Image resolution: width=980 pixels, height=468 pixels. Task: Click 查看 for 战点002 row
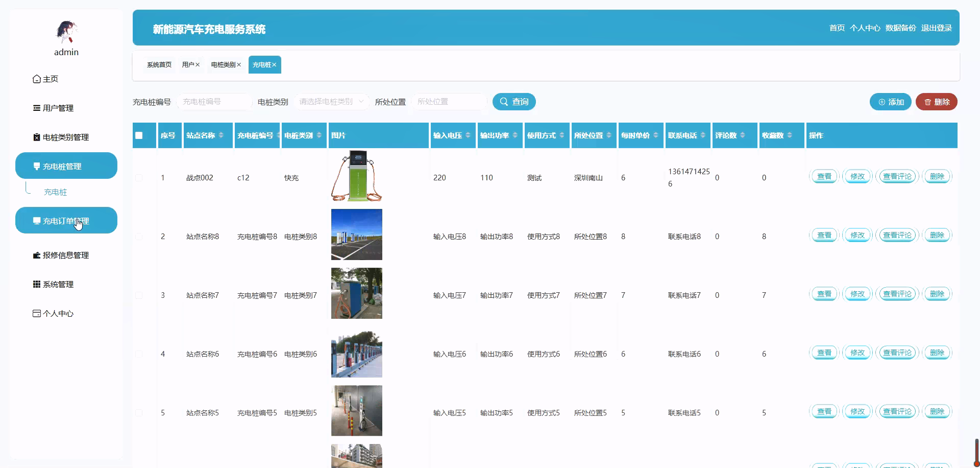pyautogui.click(x=824, y=177)
